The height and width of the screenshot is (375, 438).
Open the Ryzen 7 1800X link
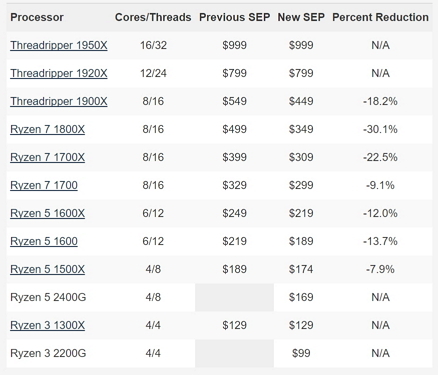click(x=47, y=129)
